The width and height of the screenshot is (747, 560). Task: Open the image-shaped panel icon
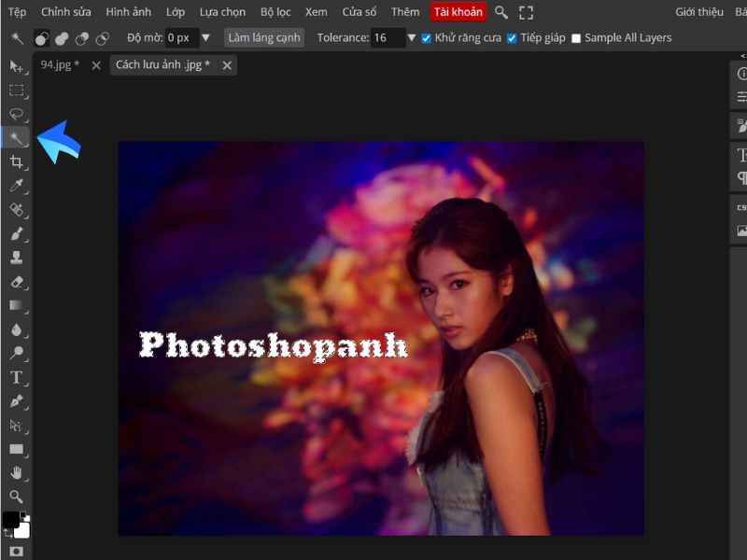(741, 231)
